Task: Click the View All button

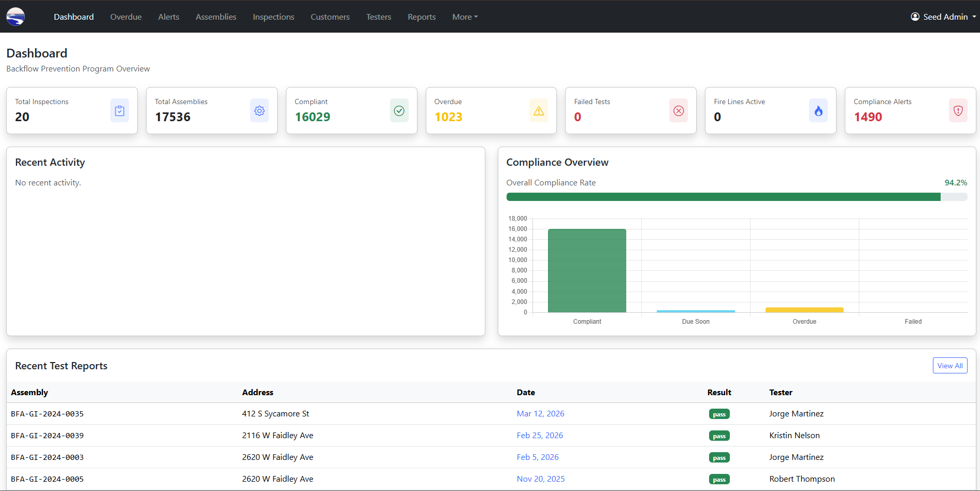Action: [x=950, y=366]
